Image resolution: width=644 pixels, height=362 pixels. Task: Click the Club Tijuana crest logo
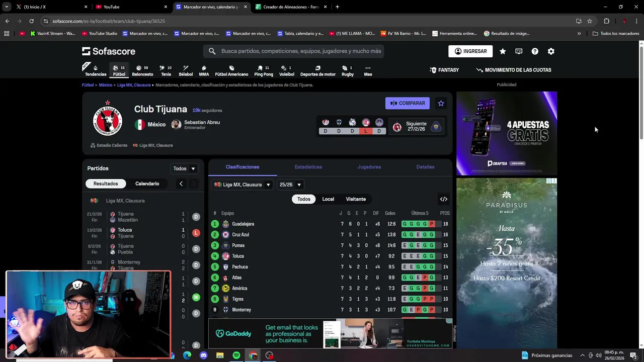[x=107, y=119]
